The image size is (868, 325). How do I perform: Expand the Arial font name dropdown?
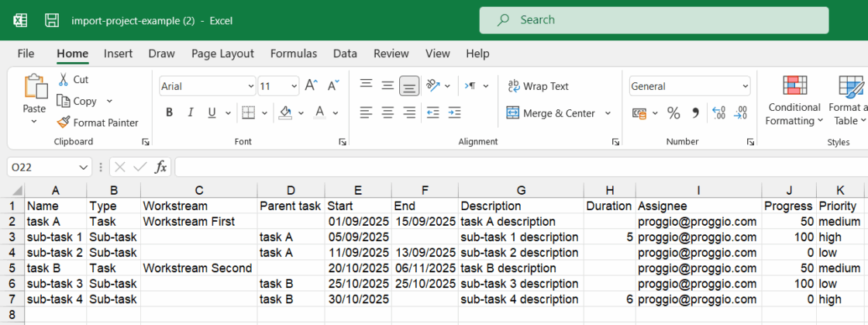coord(251,86)
